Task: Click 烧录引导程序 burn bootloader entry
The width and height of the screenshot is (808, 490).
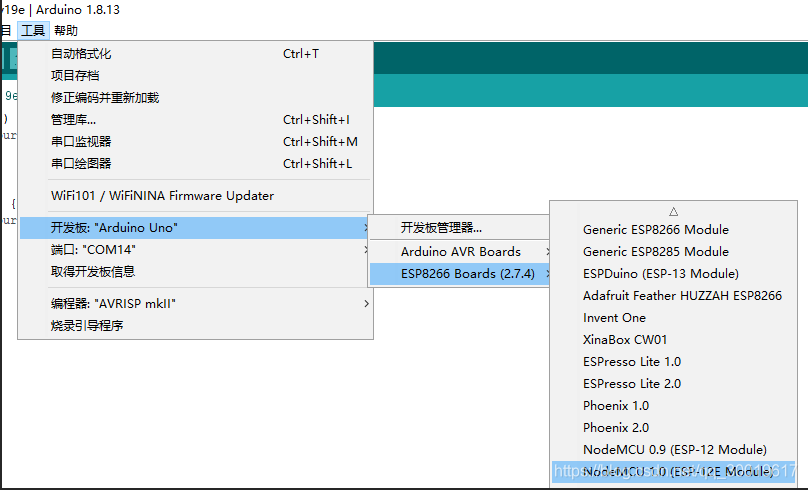Action: pos(195,326)
